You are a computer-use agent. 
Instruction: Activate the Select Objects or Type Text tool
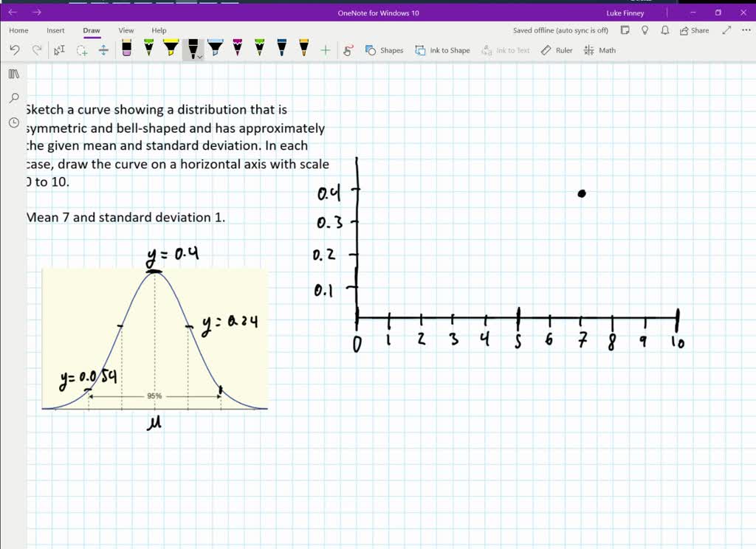click(x=59, y=49)
